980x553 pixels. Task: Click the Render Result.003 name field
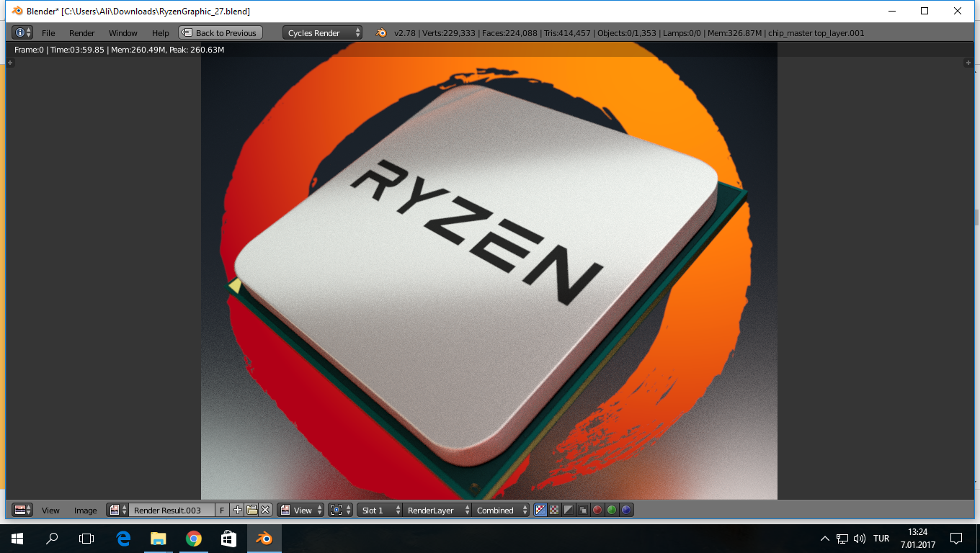coord(171,510)
